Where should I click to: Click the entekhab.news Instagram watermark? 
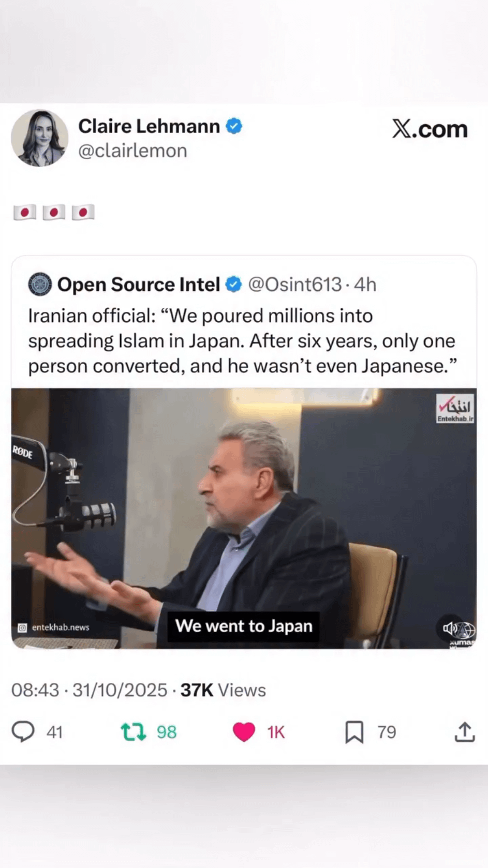(53, 627)
